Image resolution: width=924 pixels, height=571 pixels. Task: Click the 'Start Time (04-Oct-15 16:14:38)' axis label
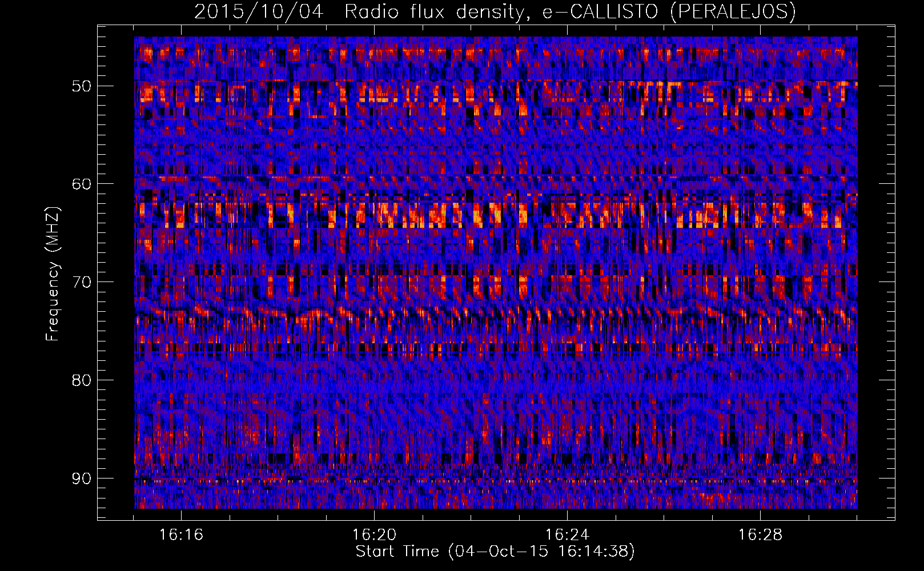[x=495, y=552]
